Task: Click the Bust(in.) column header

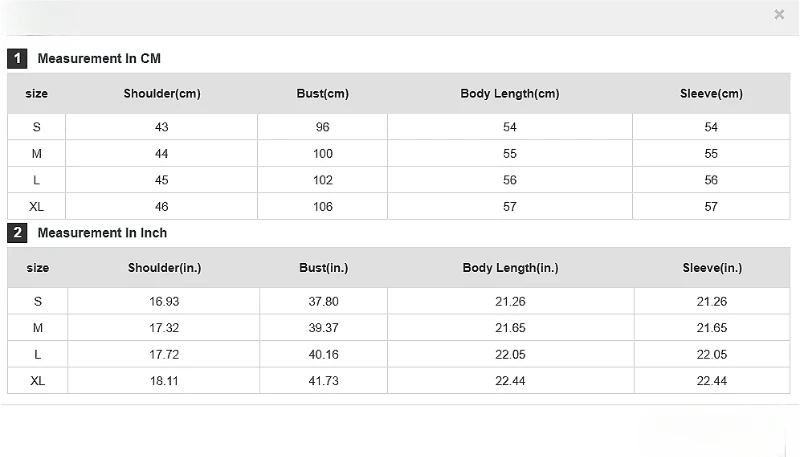Action: click(323, 268)
